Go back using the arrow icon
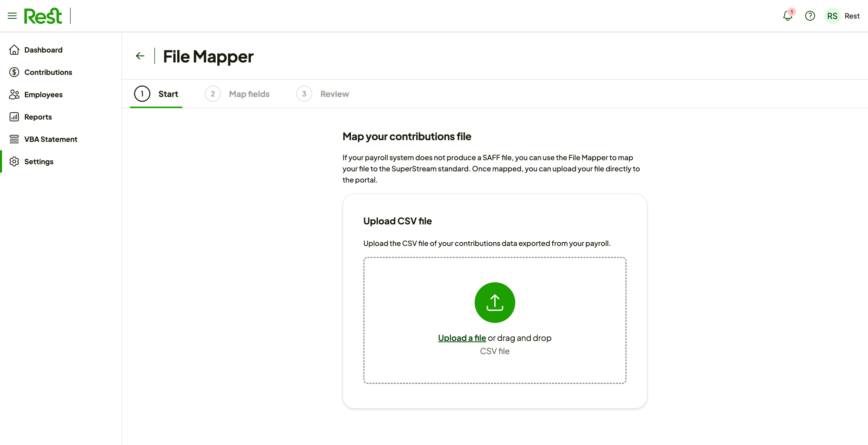Viewport: 868px width, 445px height. [140, 56]
